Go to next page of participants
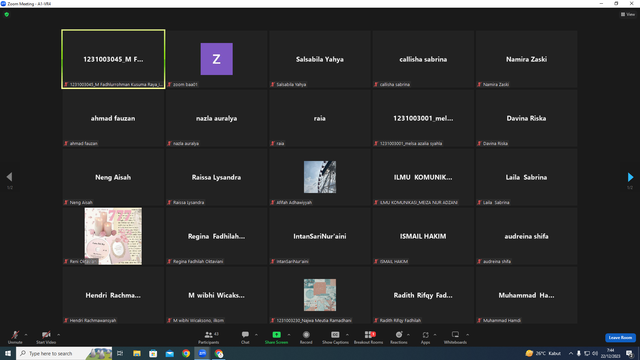This screenshot has height=360, width=640. coord(630,177)
